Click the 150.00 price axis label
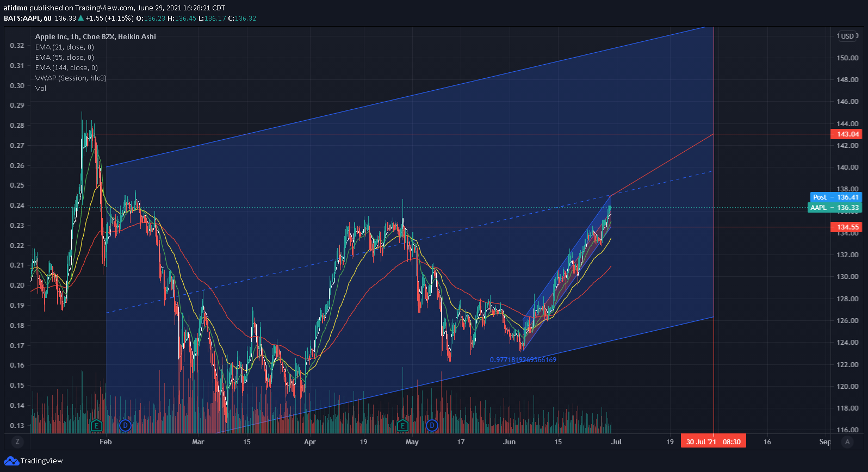The image size is (868, 472). point(848,58)
